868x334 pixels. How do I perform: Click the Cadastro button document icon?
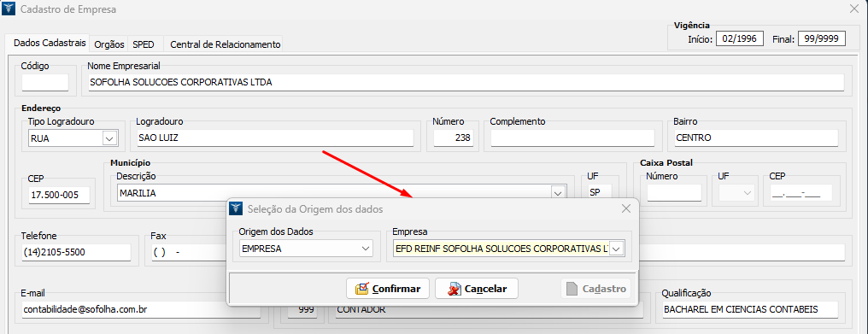(572, 289)
